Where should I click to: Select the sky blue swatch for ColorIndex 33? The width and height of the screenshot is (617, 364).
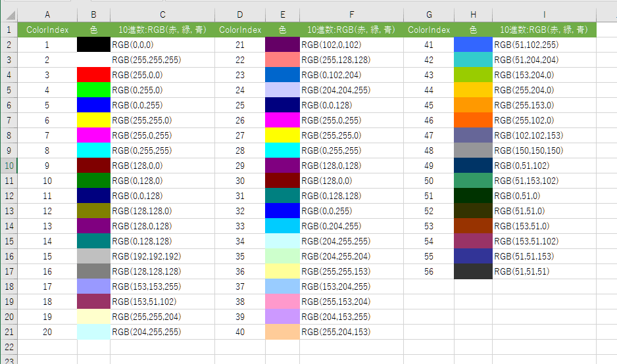[282, 226]
